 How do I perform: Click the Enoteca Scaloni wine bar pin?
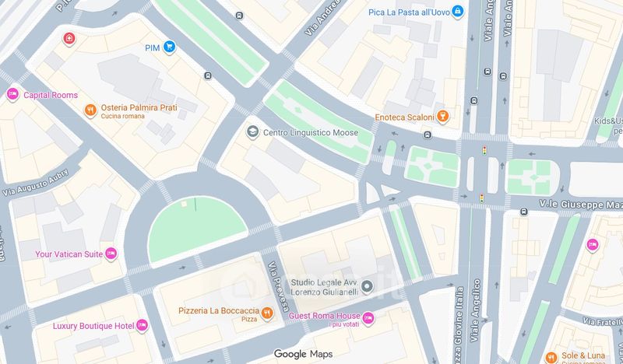click(x=442, y=117)
